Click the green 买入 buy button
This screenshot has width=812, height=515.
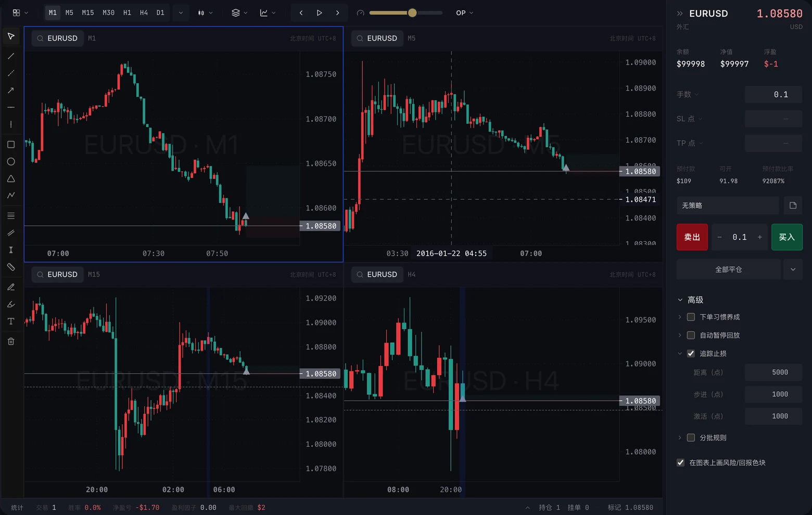786,237
